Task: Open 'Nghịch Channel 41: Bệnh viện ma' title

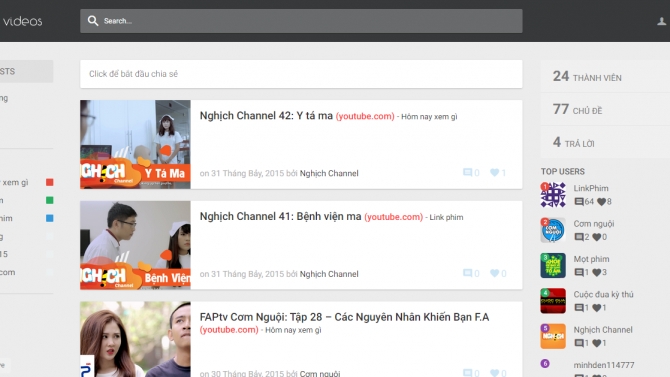Action: [280, 217]
